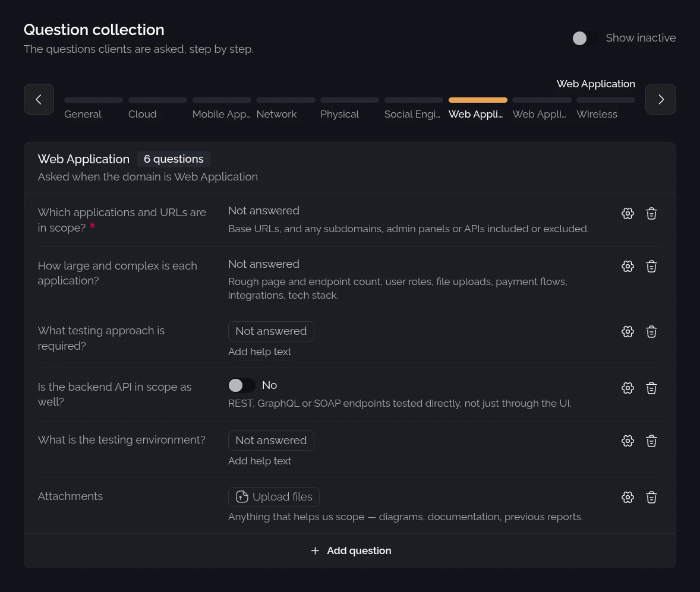
Task: Delete the how large and complex question
Action: coord(651,267)
